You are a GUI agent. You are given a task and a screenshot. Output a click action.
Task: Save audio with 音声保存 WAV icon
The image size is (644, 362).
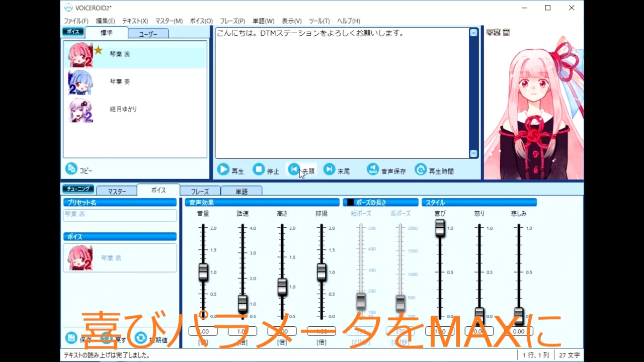[x=372, y=170]
